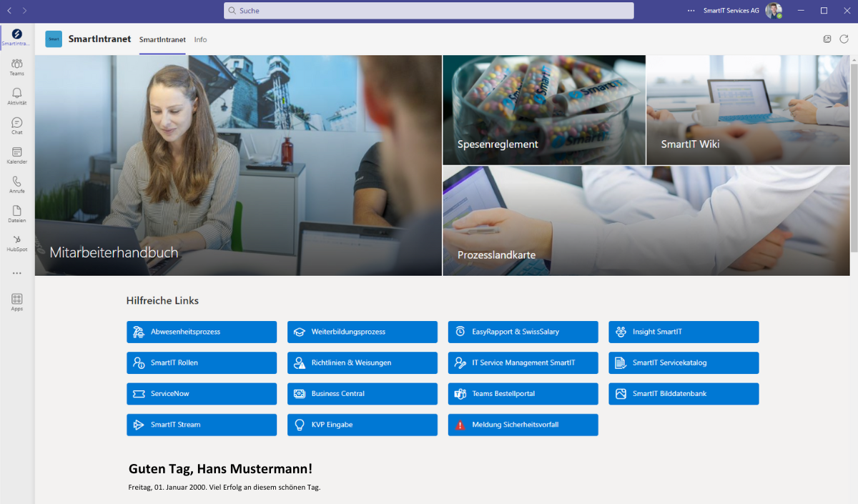Click the Hilfreiche Links heading
This screenshot has width=858, height=504.
[x=162, y=301]
